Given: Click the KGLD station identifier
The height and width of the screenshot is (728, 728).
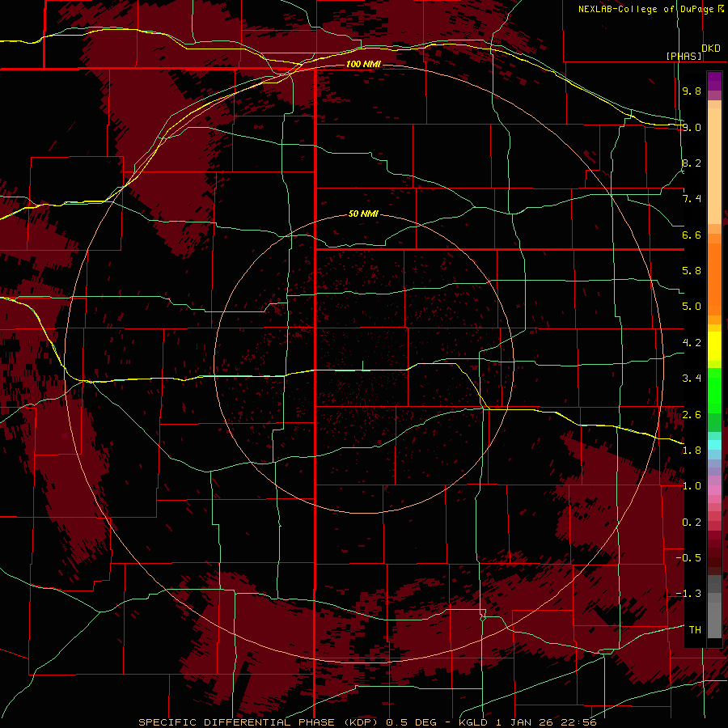Looking at the screenshot, I should click(x=474, y=722).
